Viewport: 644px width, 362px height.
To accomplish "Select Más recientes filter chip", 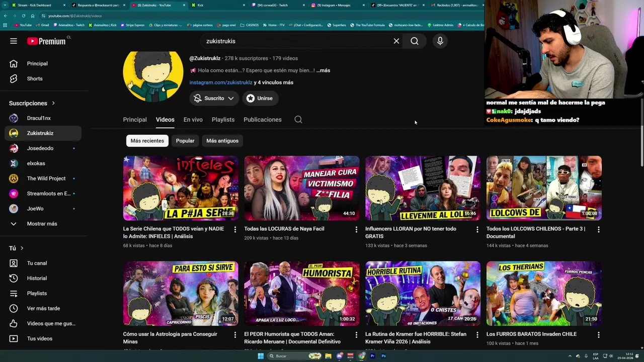I will [147, 141].
